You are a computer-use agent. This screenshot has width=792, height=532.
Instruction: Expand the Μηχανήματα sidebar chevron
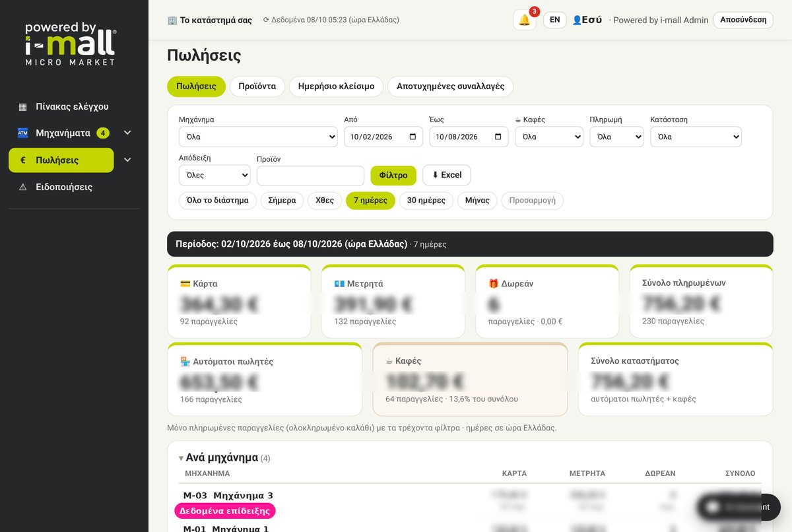(x=127, y=133)
